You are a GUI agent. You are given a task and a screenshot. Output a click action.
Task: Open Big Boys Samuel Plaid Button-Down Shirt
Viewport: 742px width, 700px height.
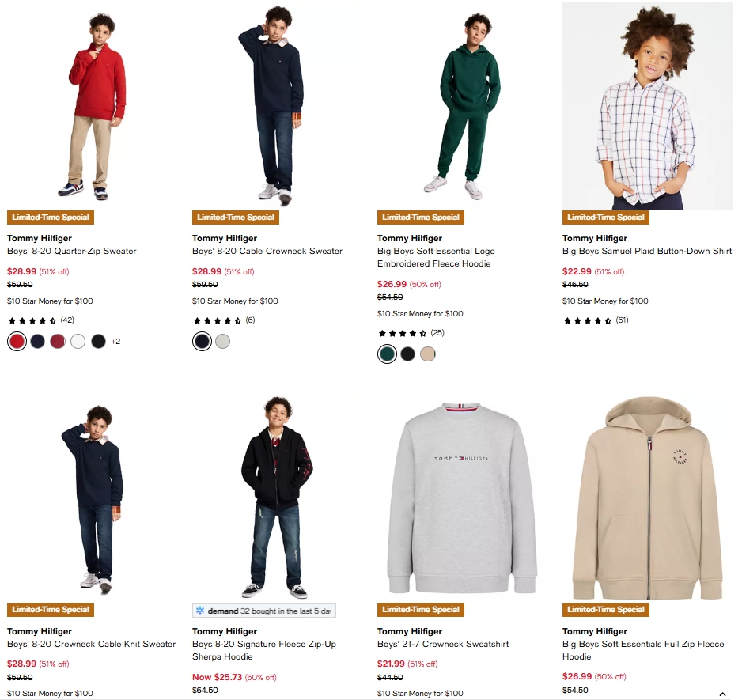[x=646, y=251]
